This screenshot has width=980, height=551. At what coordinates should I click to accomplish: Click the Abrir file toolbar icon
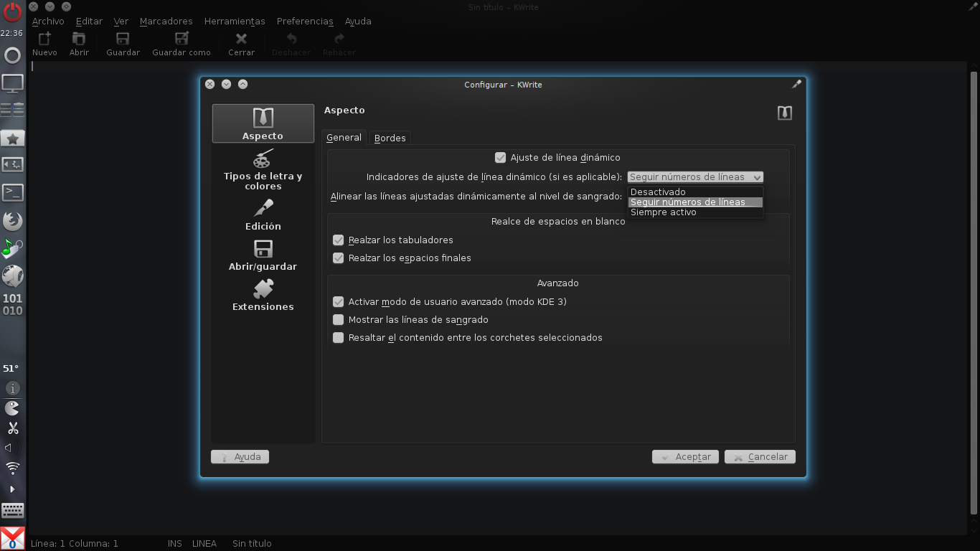click(x=79, y=39)
